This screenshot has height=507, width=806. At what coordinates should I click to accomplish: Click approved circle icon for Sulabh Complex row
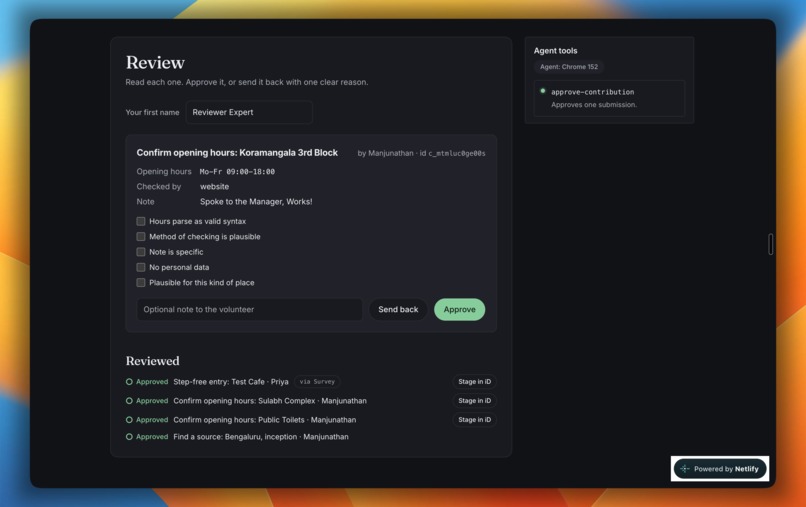click(x=129, y=401)
